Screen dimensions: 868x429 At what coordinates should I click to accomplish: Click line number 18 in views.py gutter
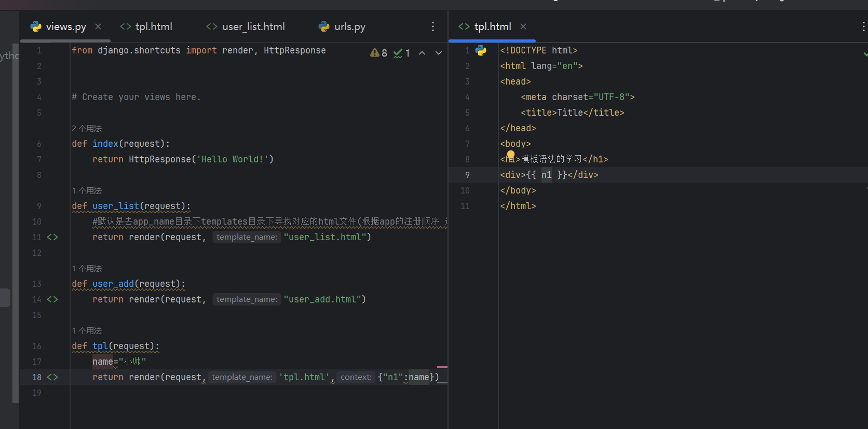point(36,377)
